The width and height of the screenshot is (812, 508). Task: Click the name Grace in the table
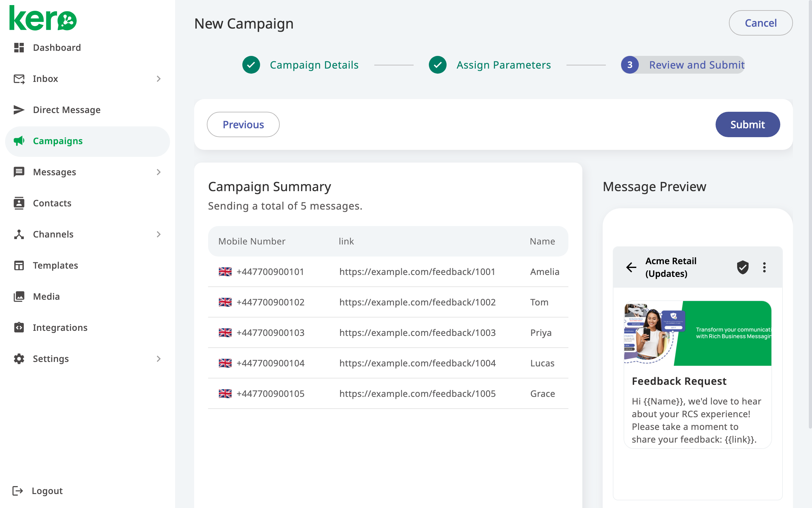pos(543,394)
